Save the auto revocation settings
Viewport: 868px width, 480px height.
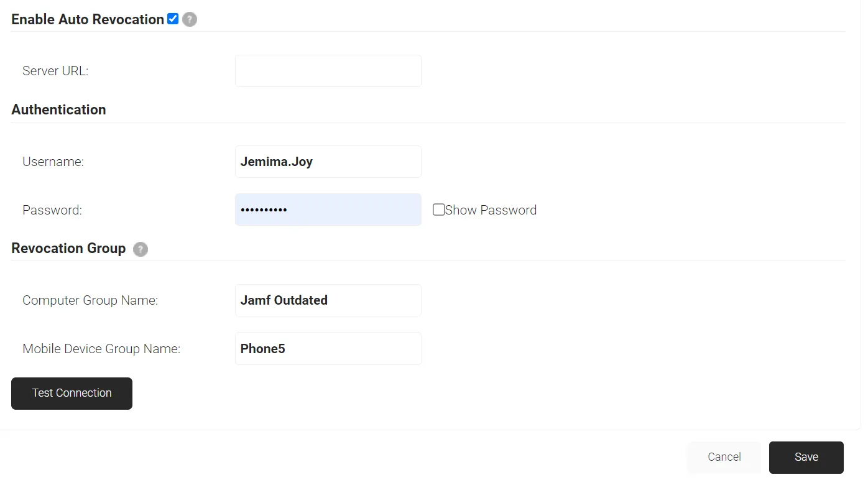[806, 457]
